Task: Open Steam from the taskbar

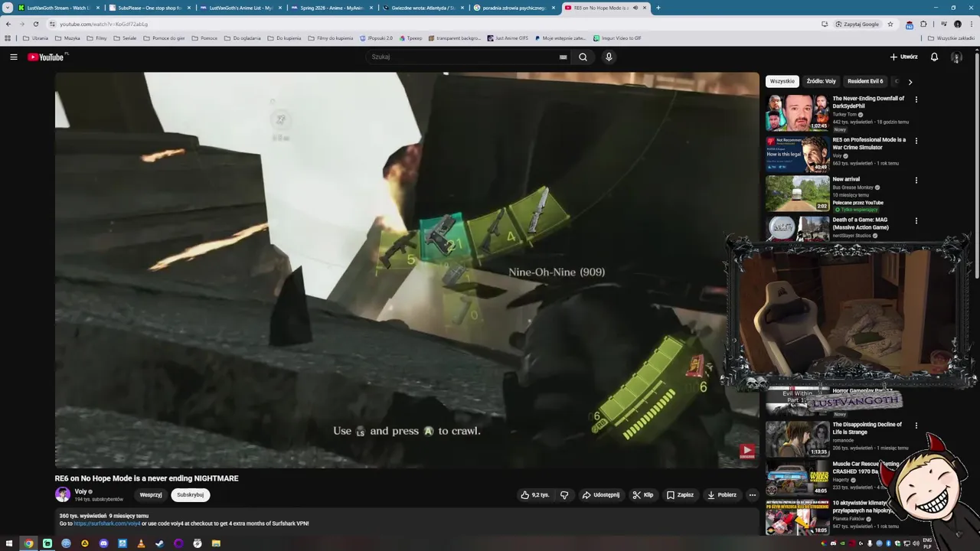Action: 159,543
